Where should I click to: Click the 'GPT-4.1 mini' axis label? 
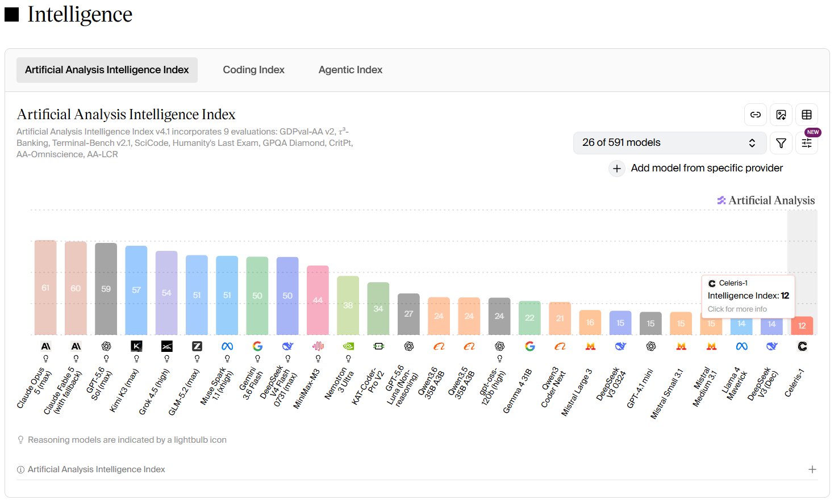640,388
